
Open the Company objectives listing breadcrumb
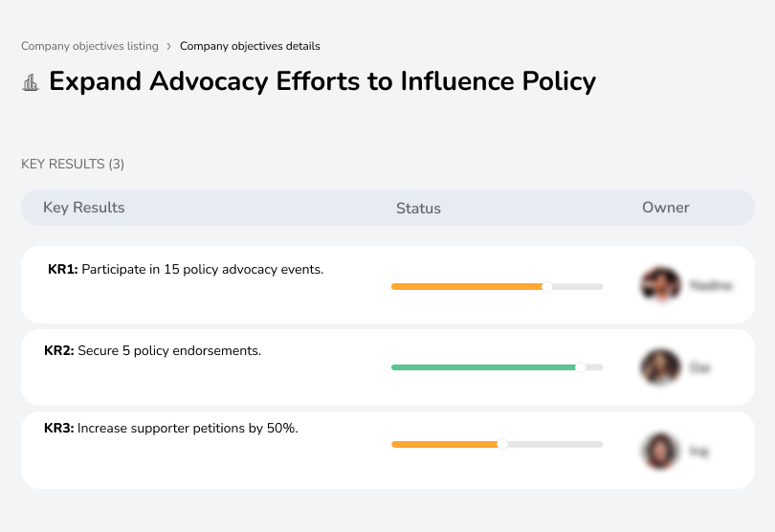pyautogui.click(x=90, y=46)
